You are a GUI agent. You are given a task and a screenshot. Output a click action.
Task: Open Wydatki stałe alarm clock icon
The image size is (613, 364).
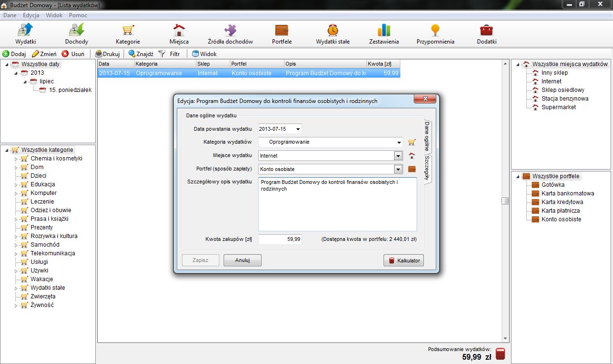tap(333, 30)
